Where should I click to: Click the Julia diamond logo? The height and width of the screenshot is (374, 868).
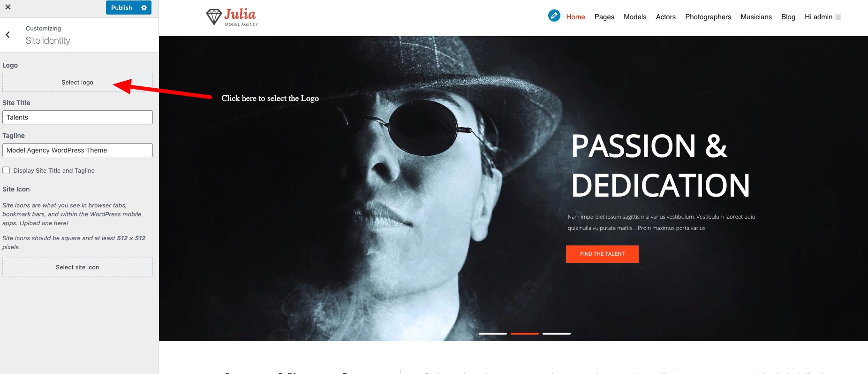[x=232, y=17]
